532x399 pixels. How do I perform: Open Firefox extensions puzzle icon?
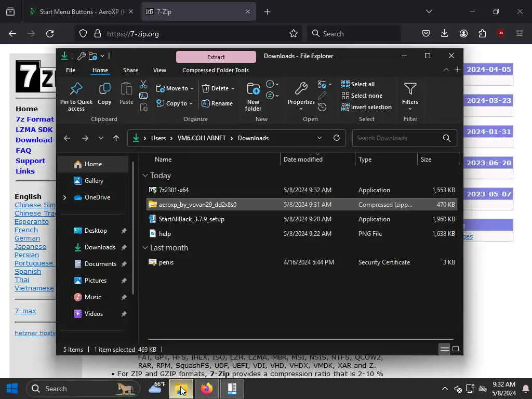[482, 33]
